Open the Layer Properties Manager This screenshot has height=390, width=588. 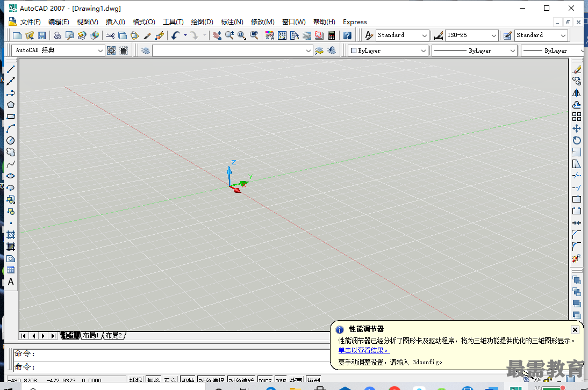tap(146, 50)
